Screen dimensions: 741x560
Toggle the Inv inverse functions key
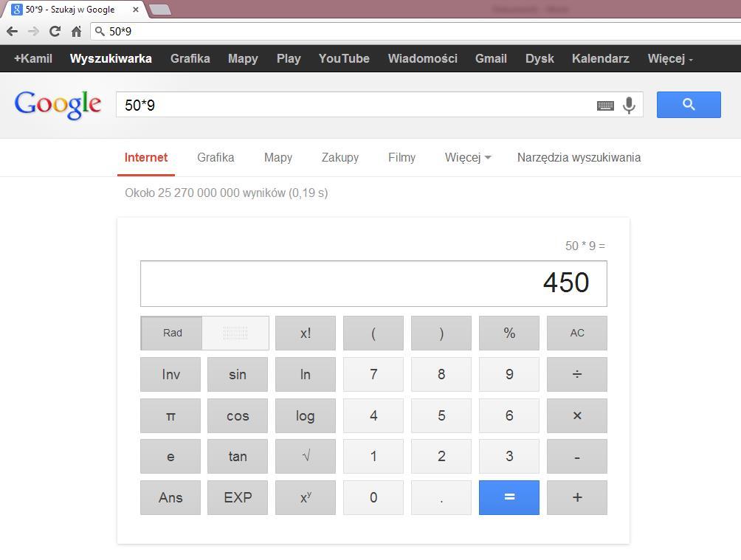(170, 374)
